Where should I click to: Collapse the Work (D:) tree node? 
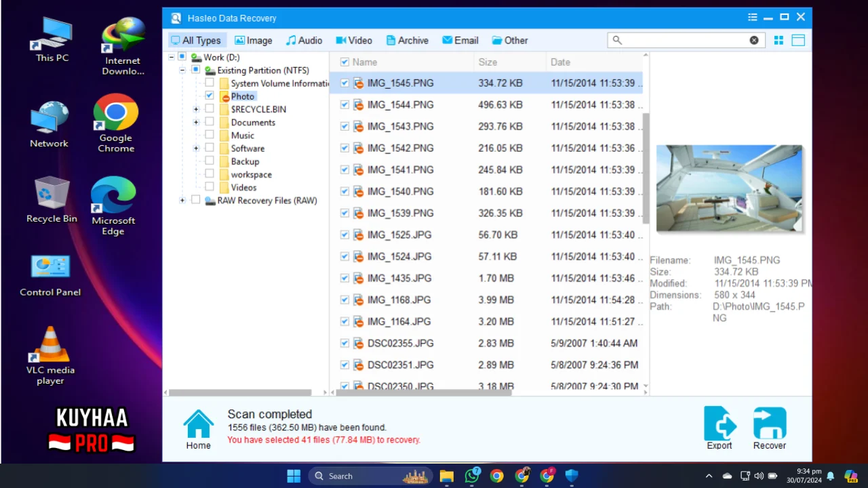[x=172, y=57]
